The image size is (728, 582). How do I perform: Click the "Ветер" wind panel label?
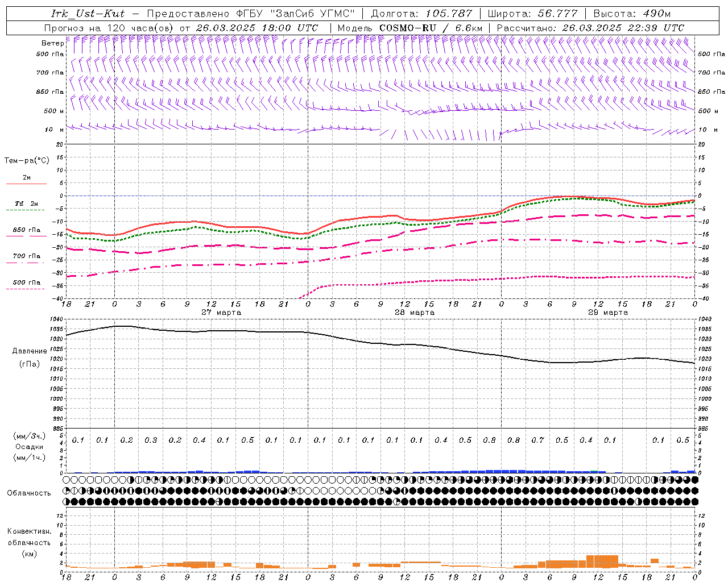(x=52, y=43)
